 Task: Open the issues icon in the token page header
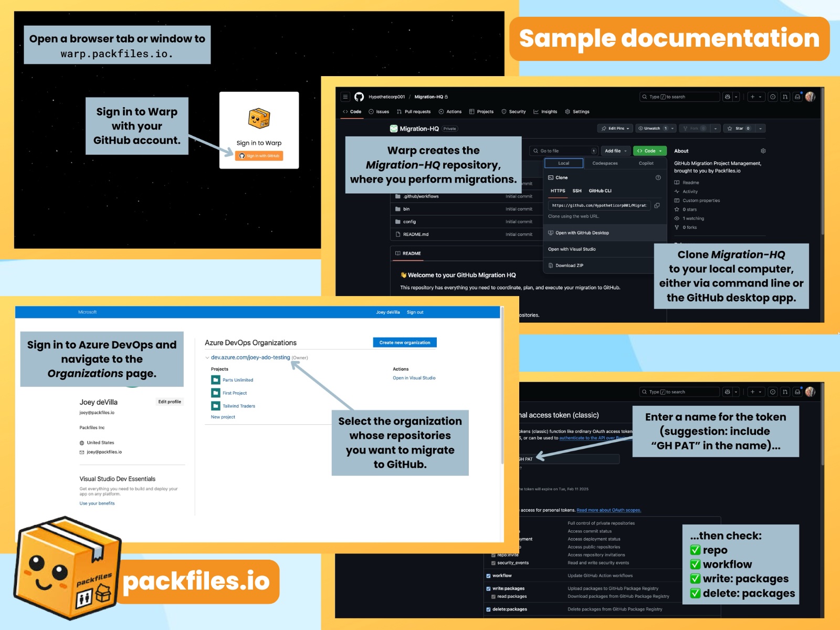tap(773, 392)
